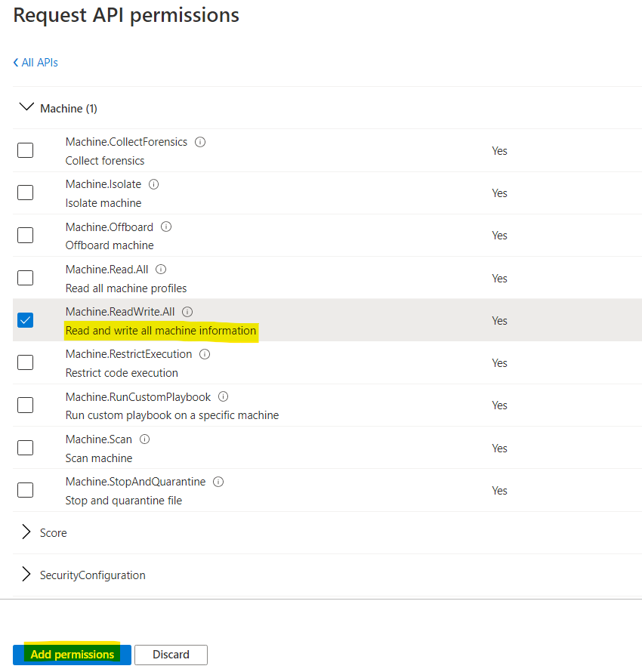Screen dimensions: 642x672
Task: Click info icon beside Machine.RunCustomPlaybook
Action: click(224, 396)
